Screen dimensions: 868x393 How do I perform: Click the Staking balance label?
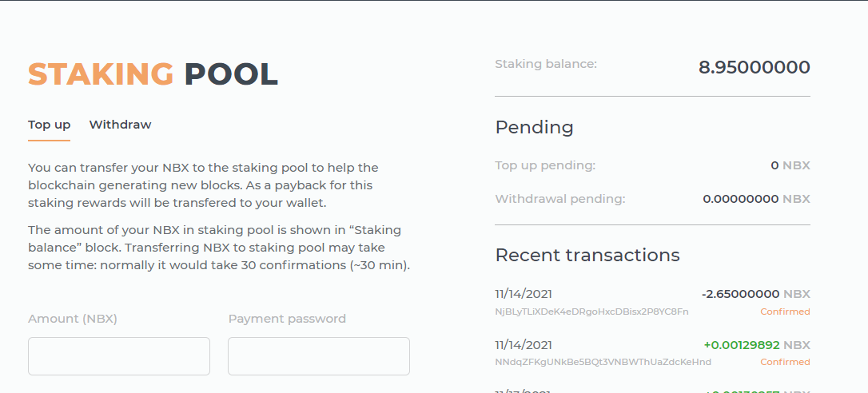[546, 64]
